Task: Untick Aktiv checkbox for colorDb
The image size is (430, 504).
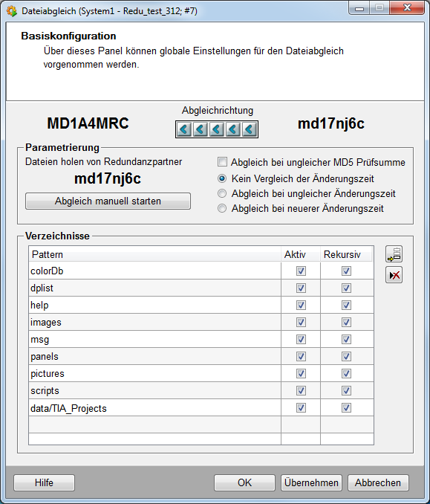Action: point(301,271)
